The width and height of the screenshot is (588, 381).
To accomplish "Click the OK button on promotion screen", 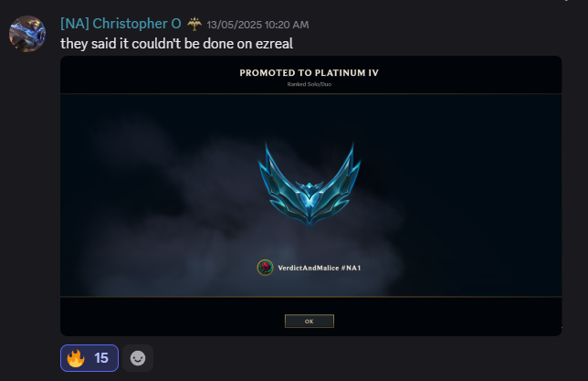I will click(x=310, y=321).
